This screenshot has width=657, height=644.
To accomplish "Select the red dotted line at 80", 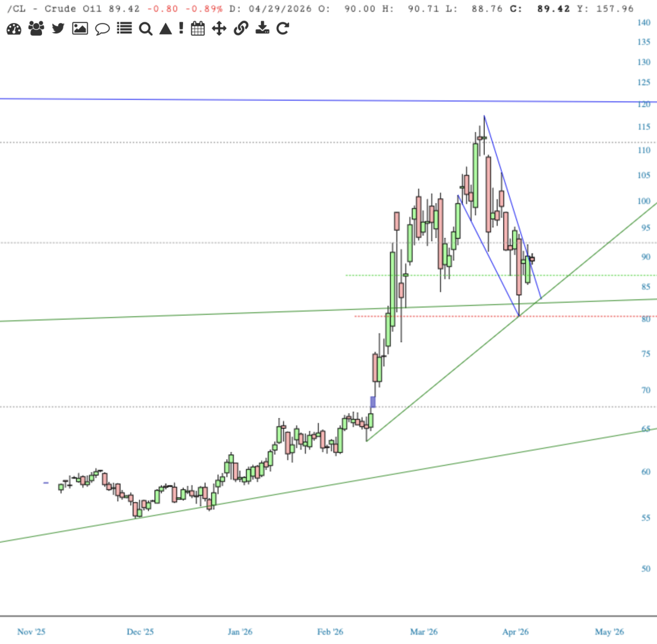I will point(505,316).
